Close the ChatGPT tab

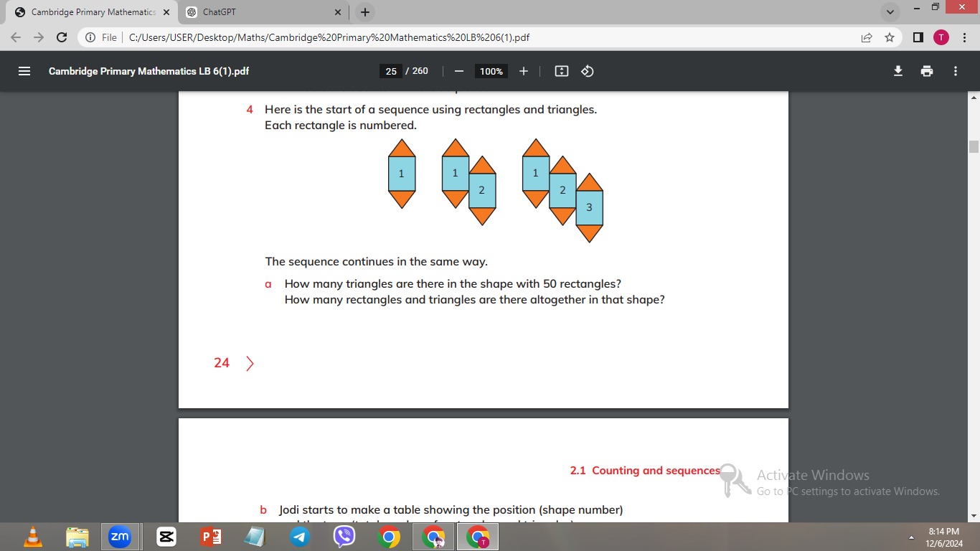(x=338, y=12)
